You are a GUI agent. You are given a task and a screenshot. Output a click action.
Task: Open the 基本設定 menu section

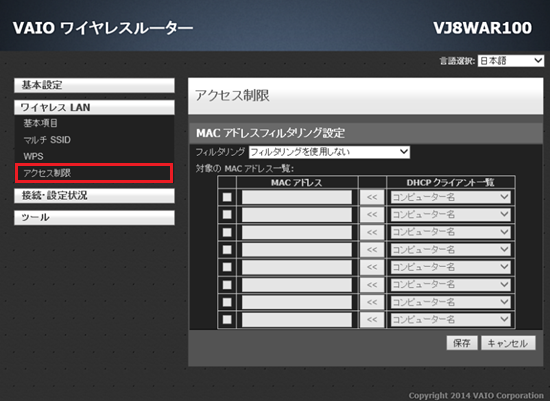click(x=94, y=85)
